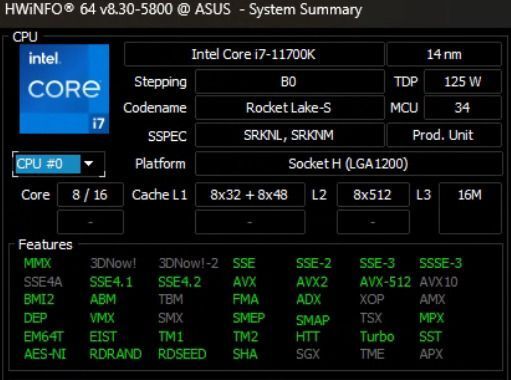Click the TSX feature flag
The height and width of the screenshot is (380, 511).
pos(371,318)
